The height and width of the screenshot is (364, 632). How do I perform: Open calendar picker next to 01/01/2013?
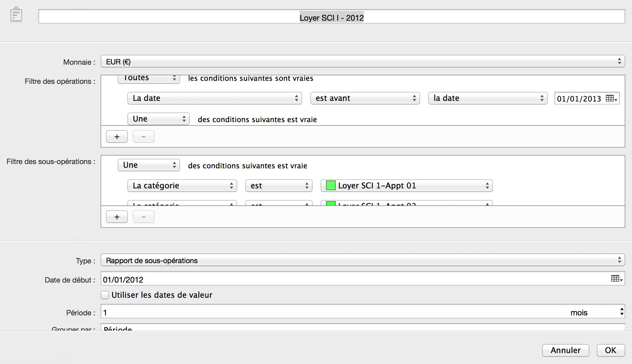pos(611,98)
